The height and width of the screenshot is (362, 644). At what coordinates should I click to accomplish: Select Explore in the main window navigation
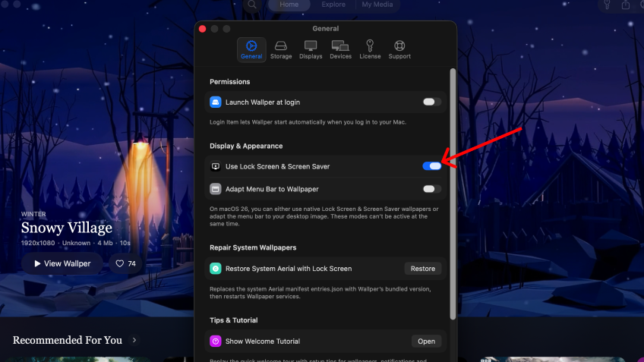pyautogui.click(x=333, y=5)
